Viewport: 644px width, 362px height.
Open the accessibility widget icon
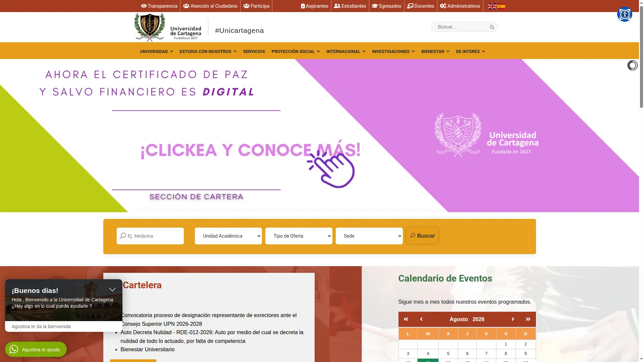(625, 14)
